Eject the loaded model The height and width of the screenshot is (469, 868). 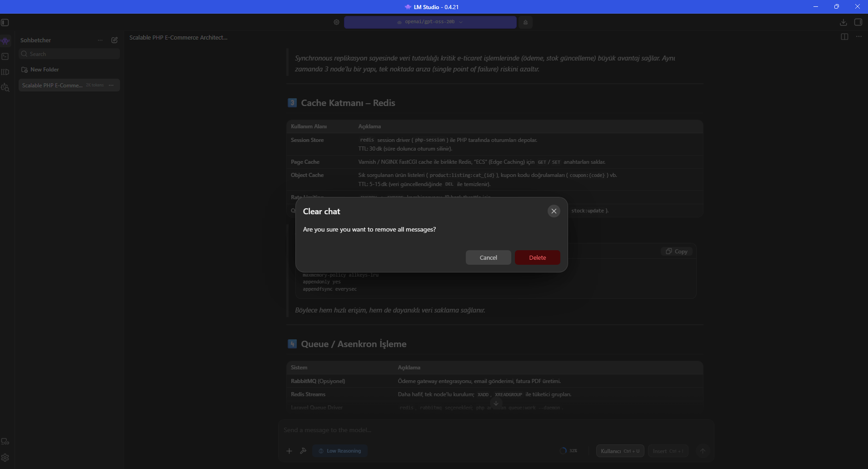click(525, 22)
